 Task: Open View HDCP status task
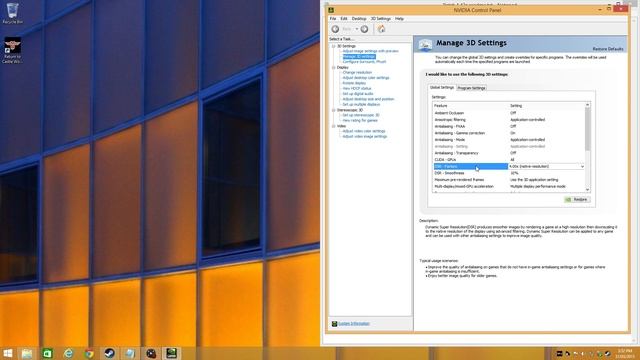pos(357,88)
